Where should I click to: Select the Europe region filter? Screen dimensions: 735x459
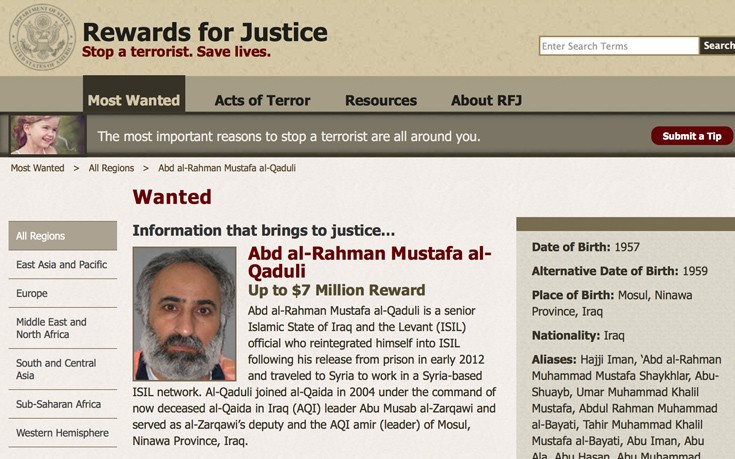coord(62,293)
